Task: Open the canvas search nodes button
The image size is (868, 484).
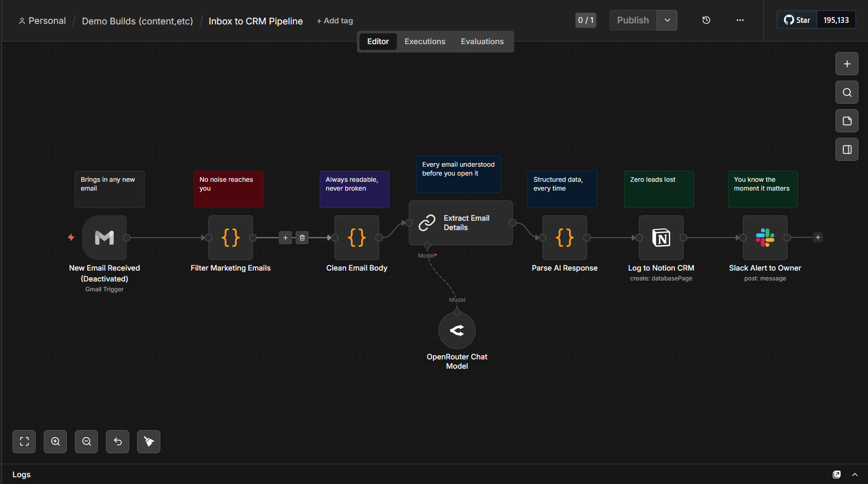Action: point(847,92)
